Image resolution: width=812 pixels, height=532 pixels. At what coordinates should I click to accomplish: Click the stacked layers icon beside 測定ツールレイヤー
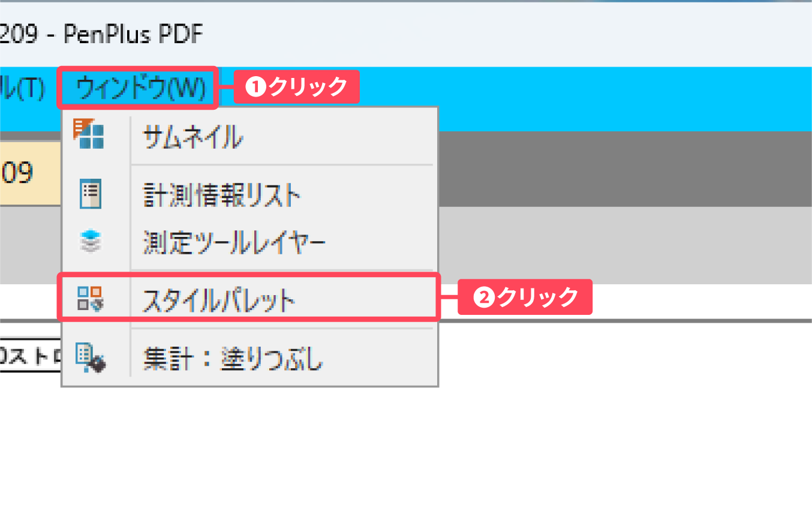click(90, 242)
